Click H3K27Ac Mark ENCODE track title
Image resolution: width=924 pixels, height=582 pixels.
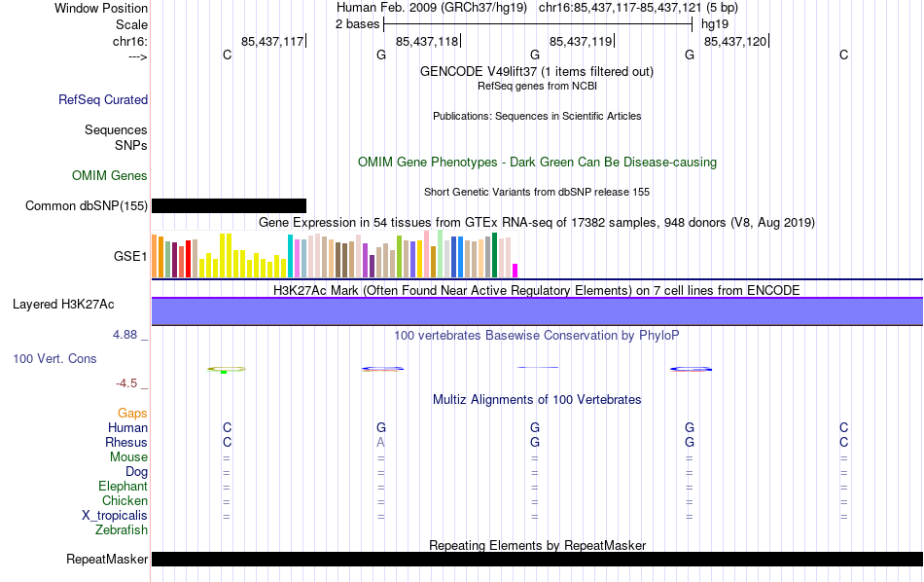(x=537, y=291)
